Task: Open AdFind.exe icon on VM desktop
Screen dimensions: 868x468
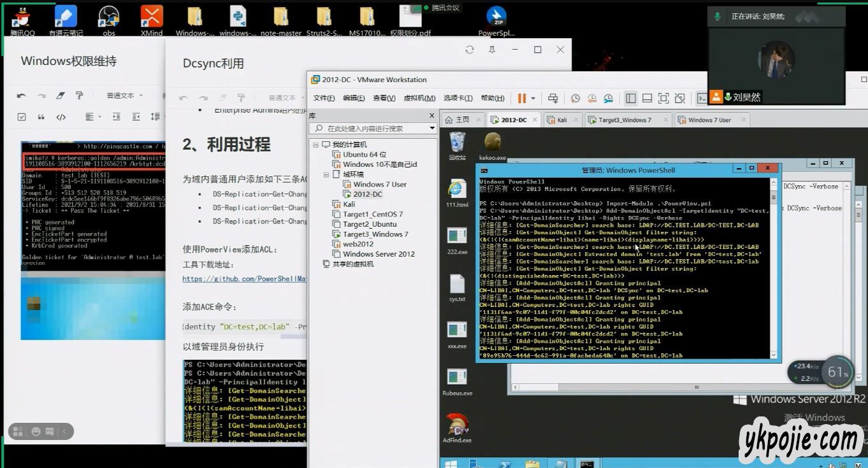Action: coord(457,428)
